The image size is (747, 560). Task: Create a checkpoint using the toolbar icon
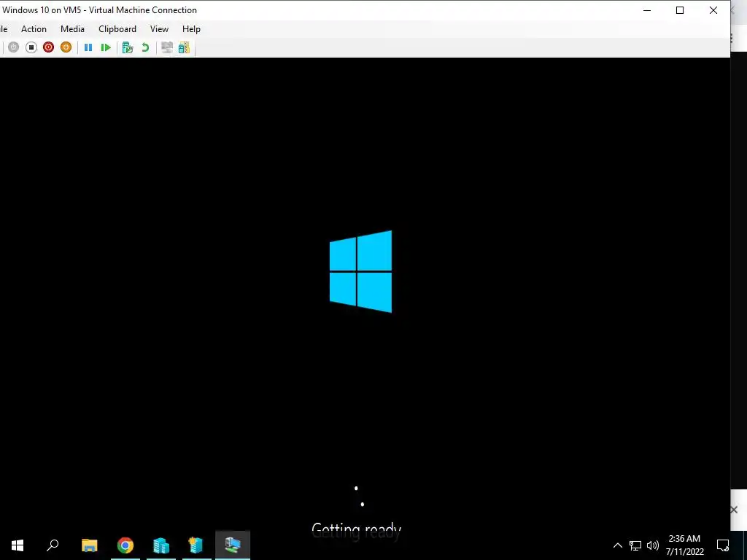click(x=127, y=47)
